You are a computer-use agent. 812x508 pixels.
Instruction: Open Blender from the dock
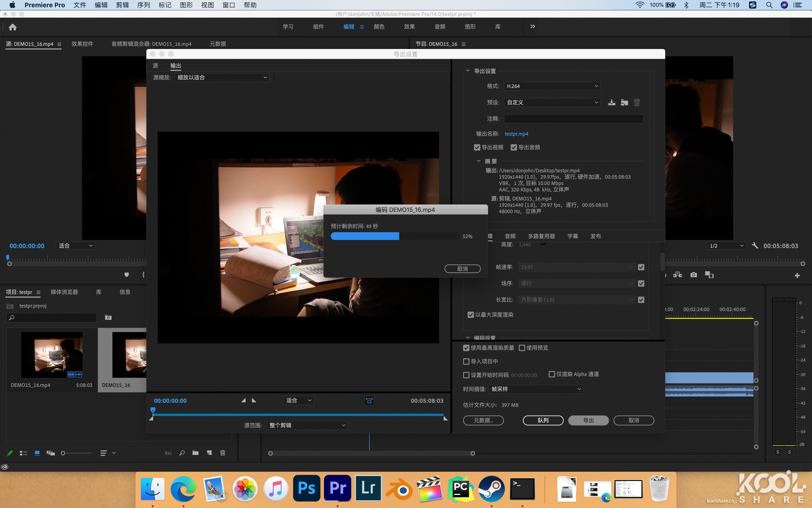pyautogui.click(x=399, y=489)
